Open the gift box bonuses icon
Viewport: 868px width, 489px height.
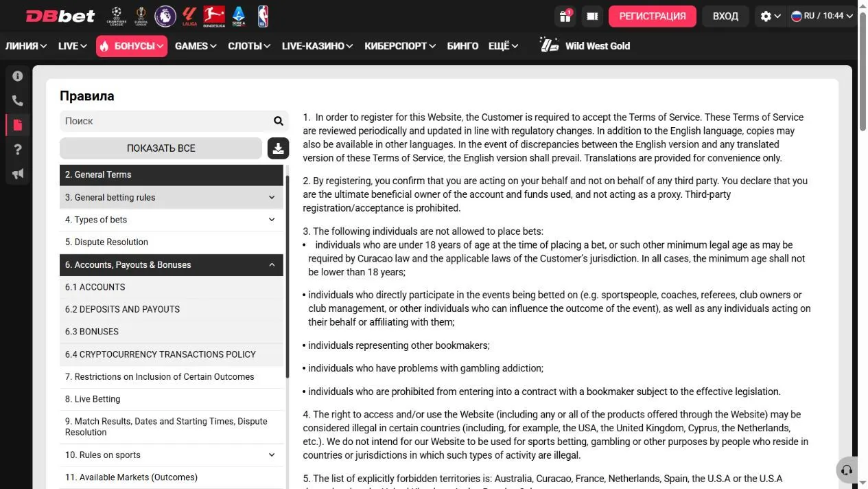click(565, 16)
